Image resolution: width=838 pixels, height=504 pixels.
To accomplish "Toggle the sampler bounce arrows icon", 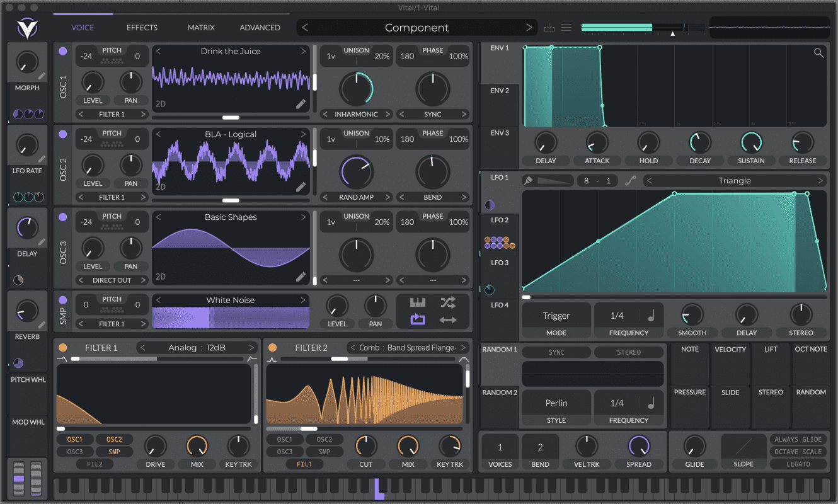I will tap(448, 319).
